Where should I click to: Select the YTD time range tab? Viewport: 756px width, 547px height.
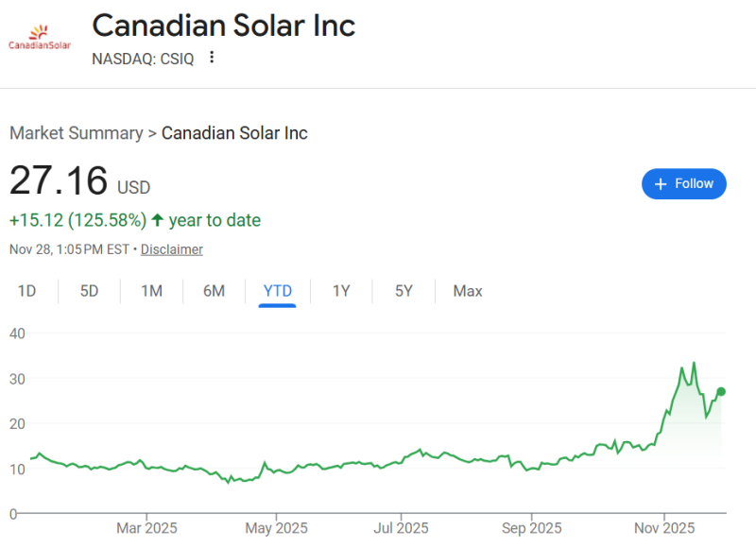point(278,291)
